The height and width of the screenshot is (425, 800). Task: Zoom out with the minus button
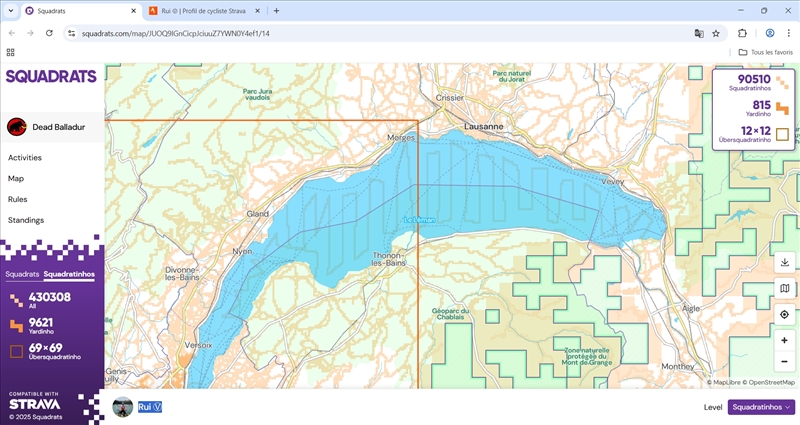[784, 361]
